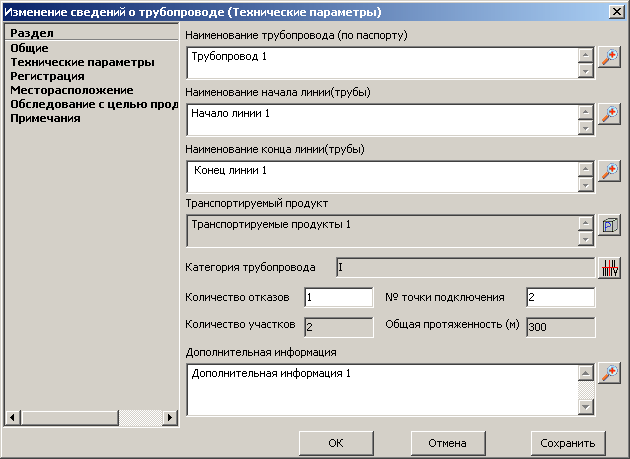Image resolution: width=630 pixels, height=459 pixels.
Task: Open magnifier for line start name
Action: point(609,115)
